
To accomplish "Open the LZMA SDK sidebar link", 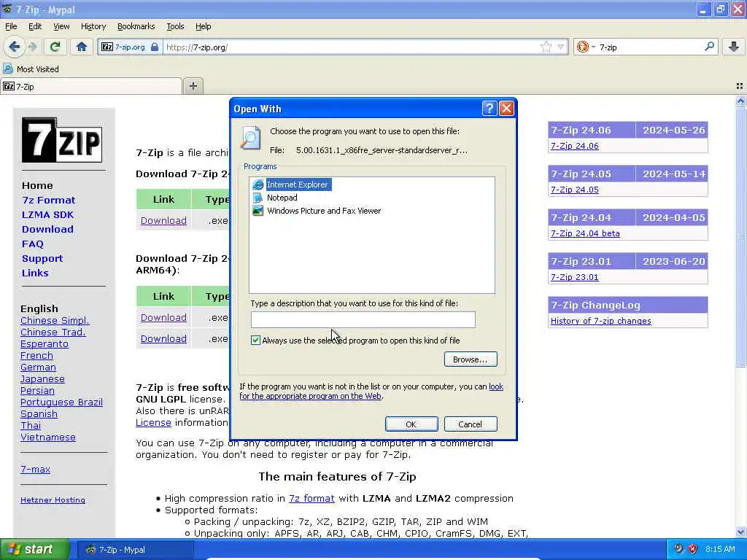I will [x=47, y=215].
